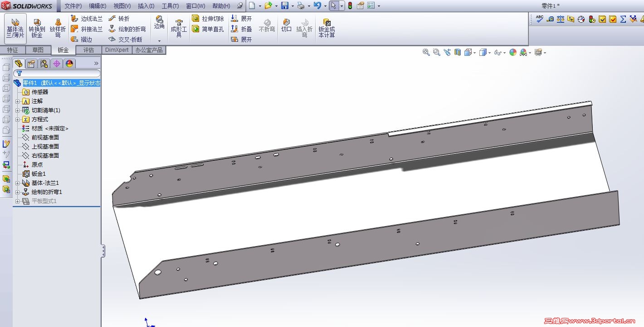Image resolution: width=644 pixels, height=327 pixels.
Task: Open the 视图(V) menu
Action: click(122, 6)
